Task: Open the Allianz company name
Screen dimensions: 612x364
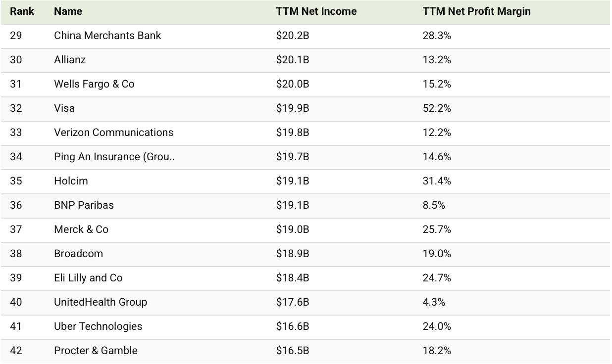Action: [70, 60]
